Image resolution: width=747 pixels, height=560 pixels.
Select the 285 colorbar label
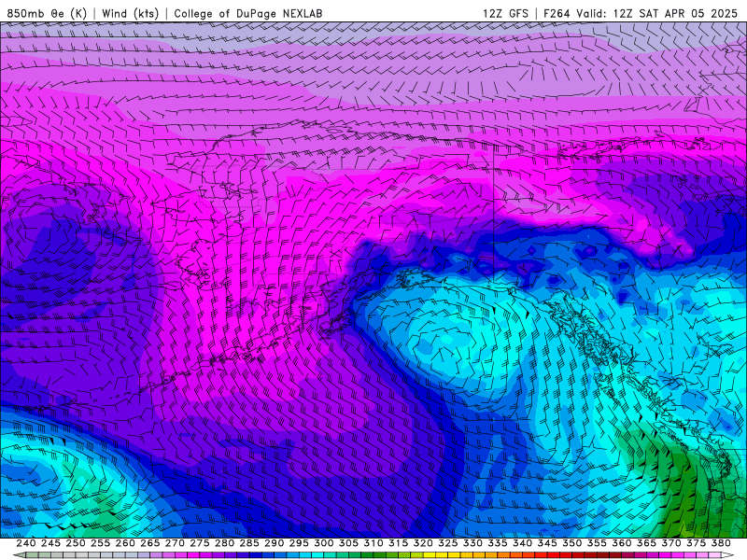click(x=249, y=543)
